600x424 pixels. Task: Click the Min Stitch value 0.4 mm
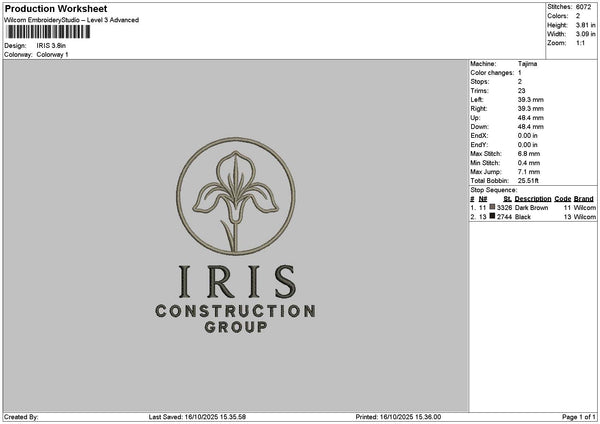(528, 163)
